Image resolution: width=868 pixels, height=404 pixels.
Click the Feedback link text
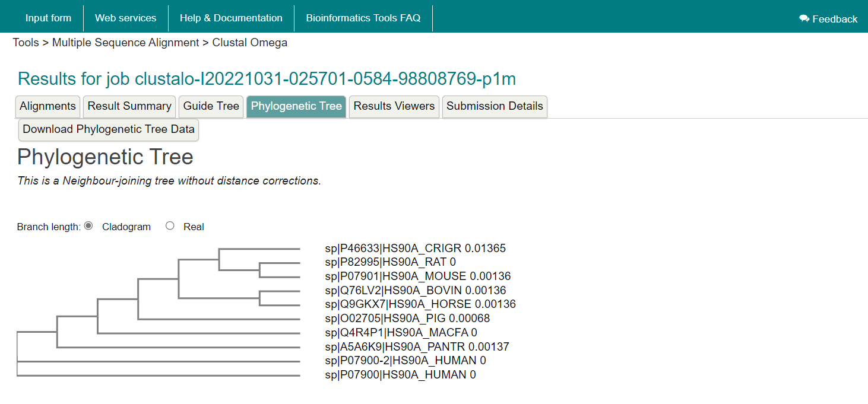point(835,19)
